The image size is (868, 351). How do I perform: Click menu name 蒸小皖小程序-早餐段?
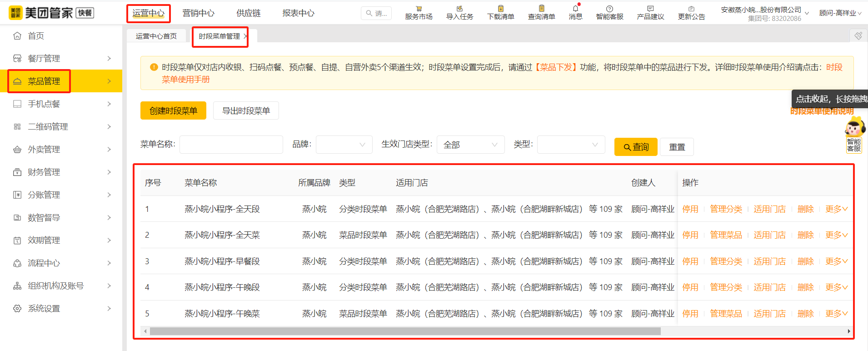point(222,261)
